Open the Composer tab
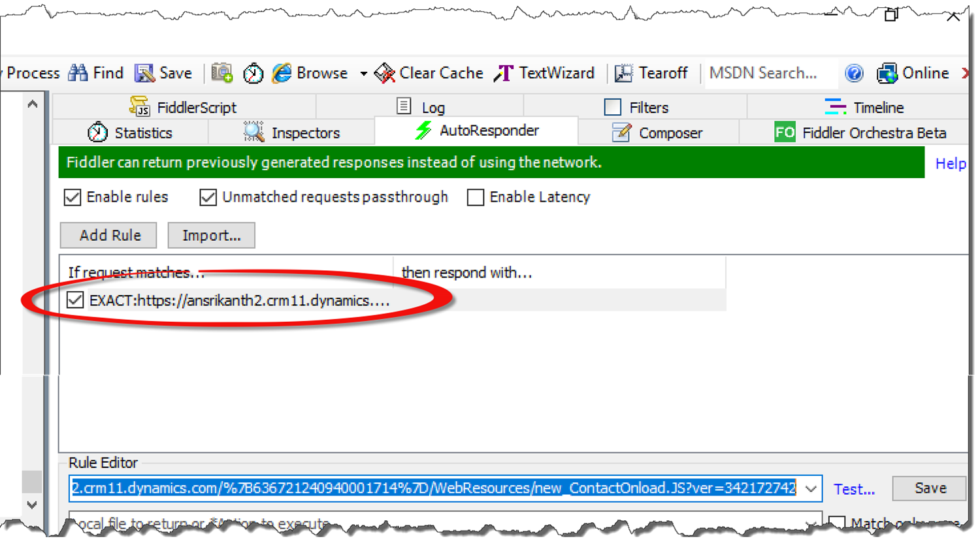Screen dimensions: 980x547 [657, 133]
